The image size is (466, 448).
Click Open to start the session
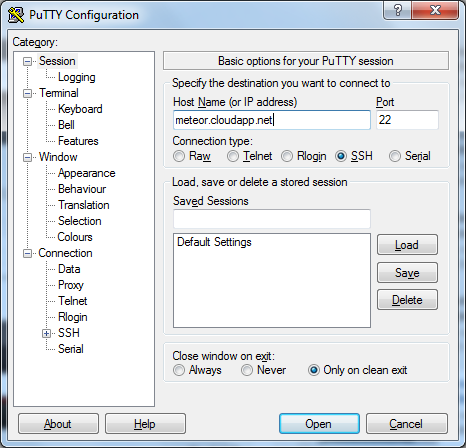(319, 424)
